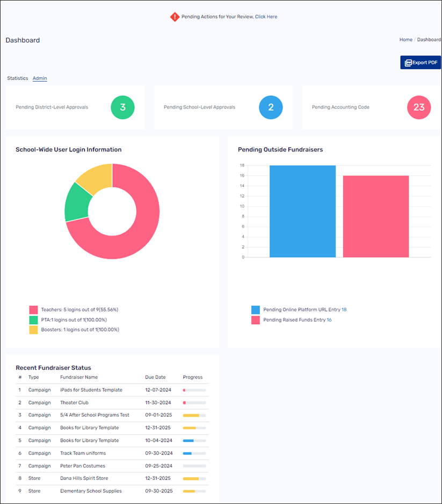
Task: Open the "Click Here" pending actions link
Action: pos(266,17)
